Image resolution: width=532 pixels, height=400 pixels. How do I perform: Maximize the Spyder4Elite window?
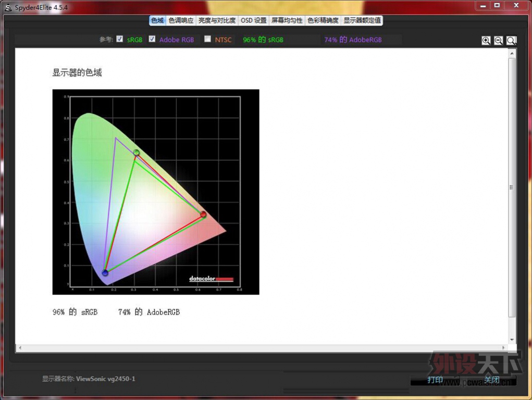tap(497, 6)
